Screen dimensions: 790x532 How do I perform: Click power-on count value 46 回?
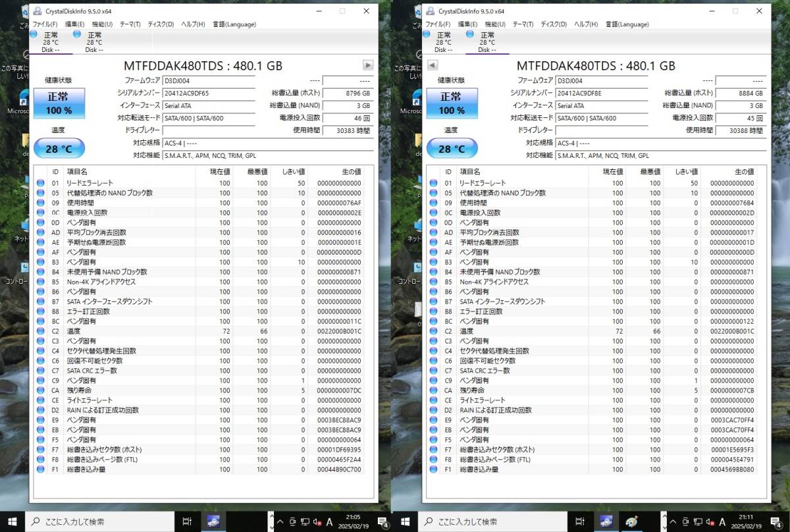[348, 118]
